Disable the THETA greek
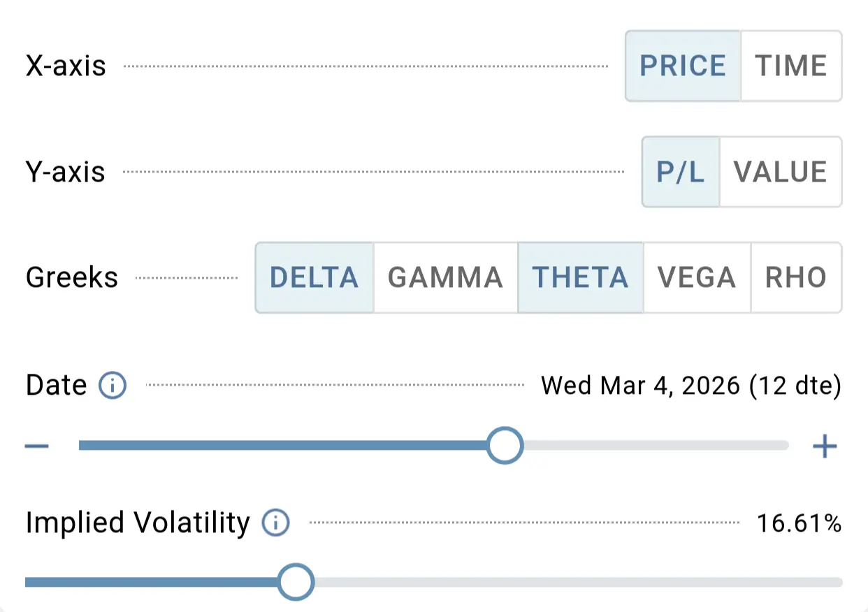The width and height of the screenshot is (868, 612). [x=580, y=277]
